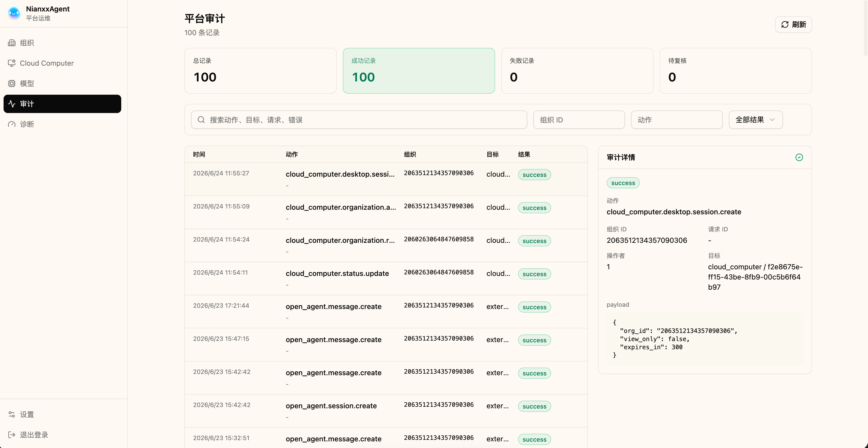This screenshot has width=868, height=448.
Task: Select the 待复核 summary card
Action: pyautogui.click(x=736, y=71)
